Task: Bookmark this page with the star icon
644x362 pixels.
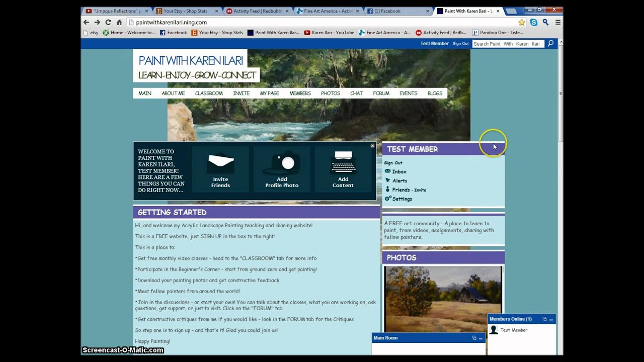Action: (x=522, y=22)
